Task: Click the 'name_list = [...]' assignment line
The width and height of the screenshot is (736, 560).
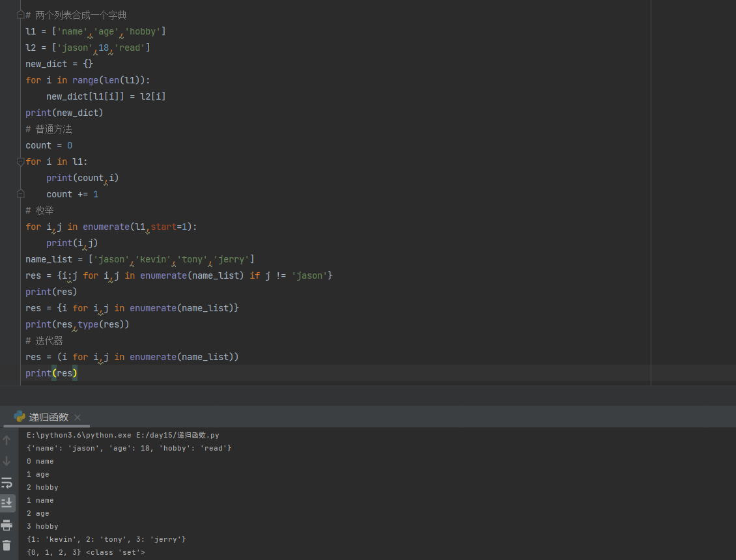Action: pos(140,259)
